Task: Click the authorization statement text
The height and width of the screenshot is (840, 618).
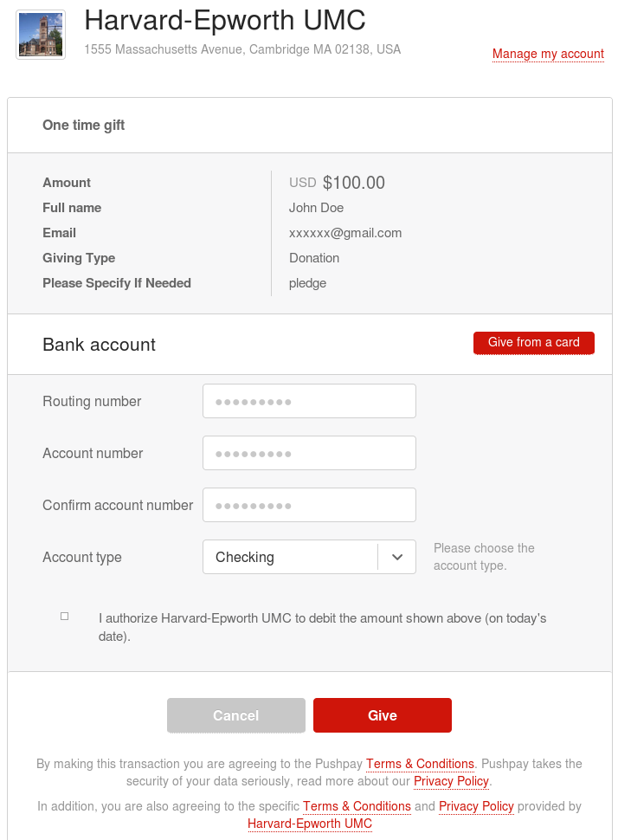Action: click(322, 627)
